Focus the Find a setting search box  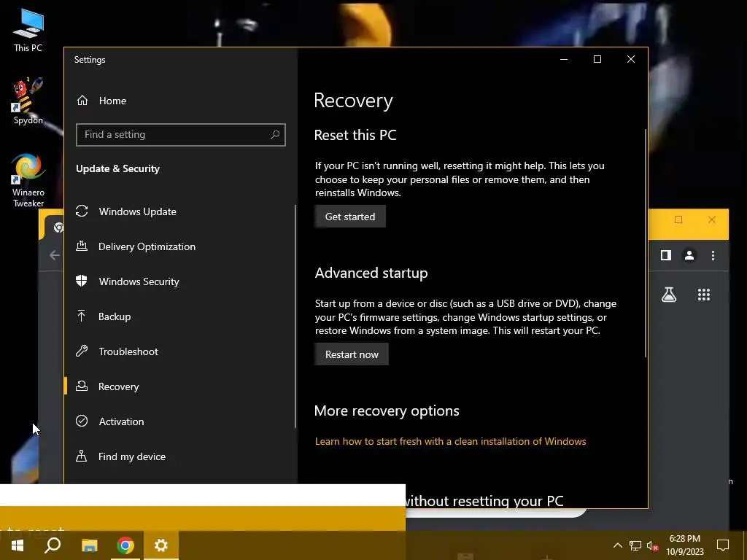[181, 135]
